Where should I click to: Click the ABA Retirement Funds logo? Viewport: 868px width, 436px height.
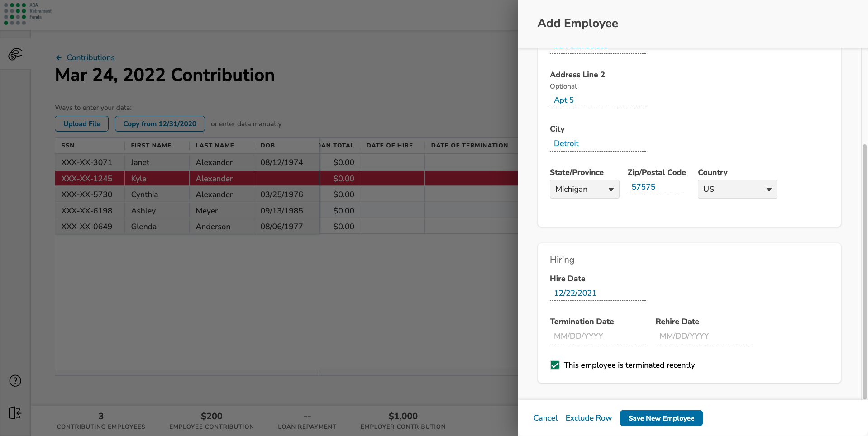(28, 14)
